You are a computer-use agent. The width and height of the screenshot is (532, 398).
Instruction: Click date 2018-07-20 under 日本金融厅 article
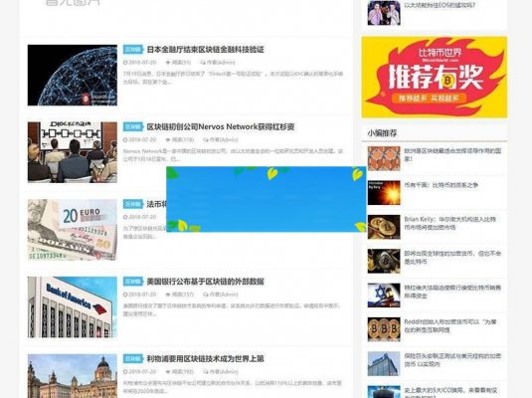click(140, 63)
